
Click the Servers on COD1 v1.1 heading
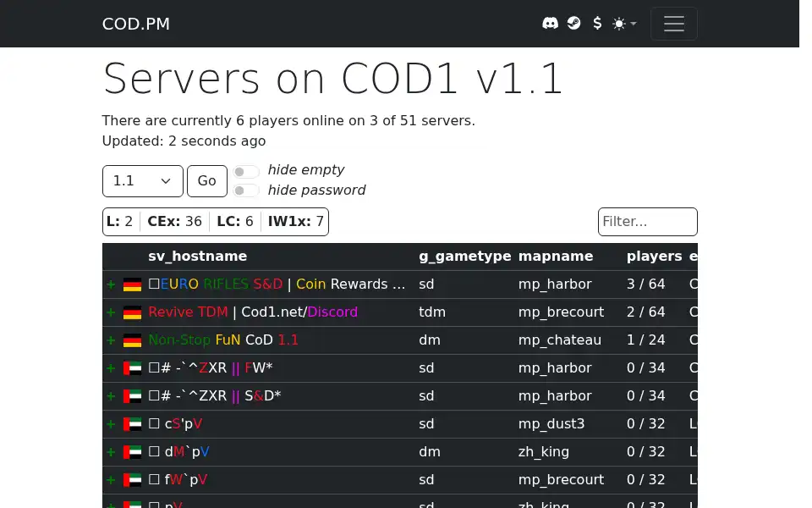[332, 78]
